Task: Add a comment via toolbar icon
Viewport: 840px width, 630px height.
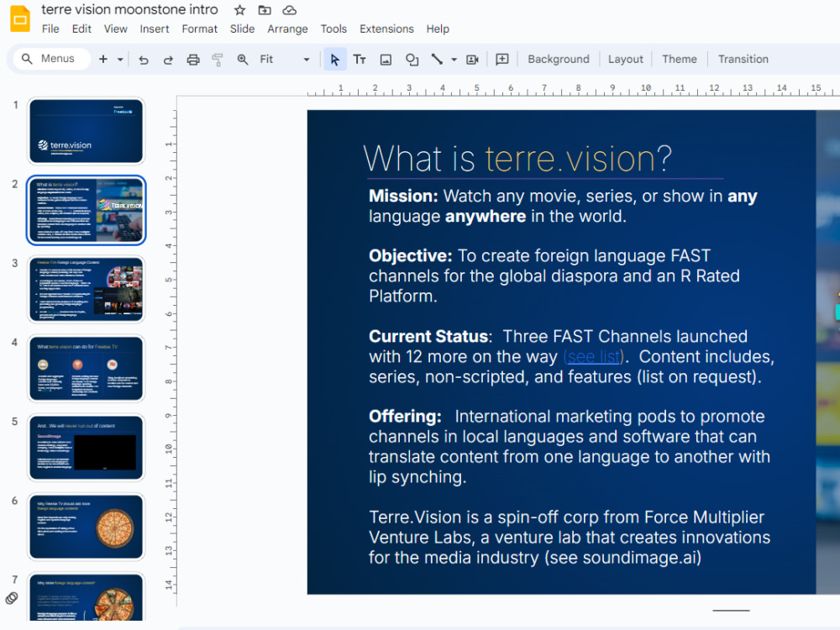Action: coord(502,60)
